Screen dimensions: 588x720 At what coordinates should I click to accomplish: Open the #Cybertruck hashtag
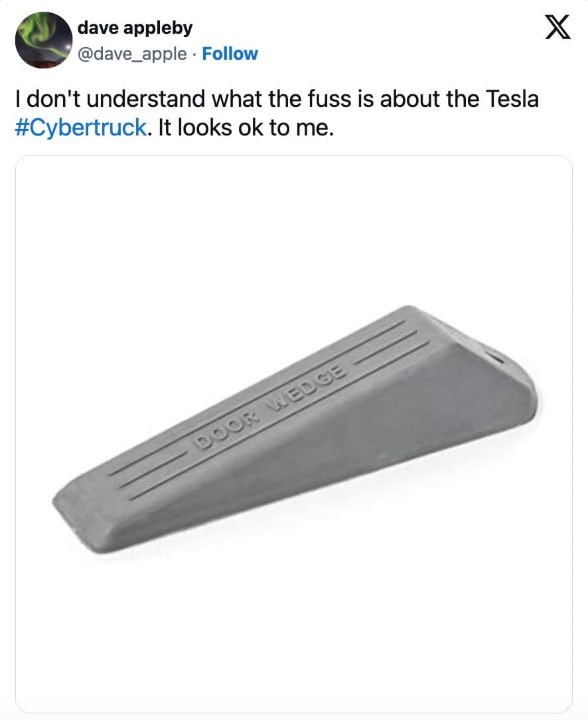(x=79, y=128)
